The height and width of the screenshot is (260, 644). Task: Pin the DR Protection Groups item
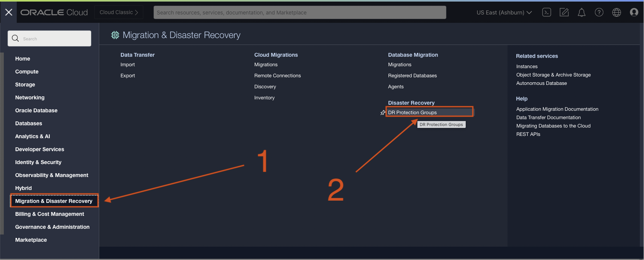(383, 113)
